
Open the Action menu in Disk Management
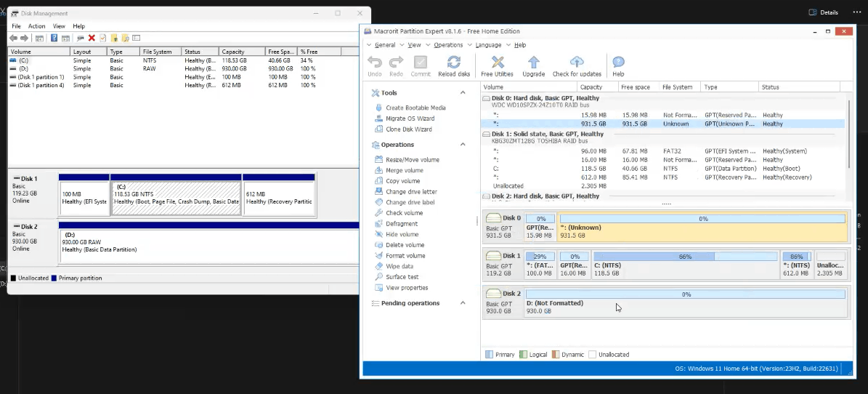point(36,26)
